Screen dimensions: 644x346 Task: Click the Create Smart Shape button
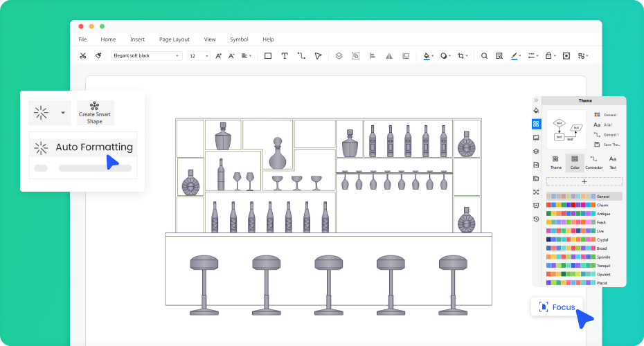coord(95,112)
